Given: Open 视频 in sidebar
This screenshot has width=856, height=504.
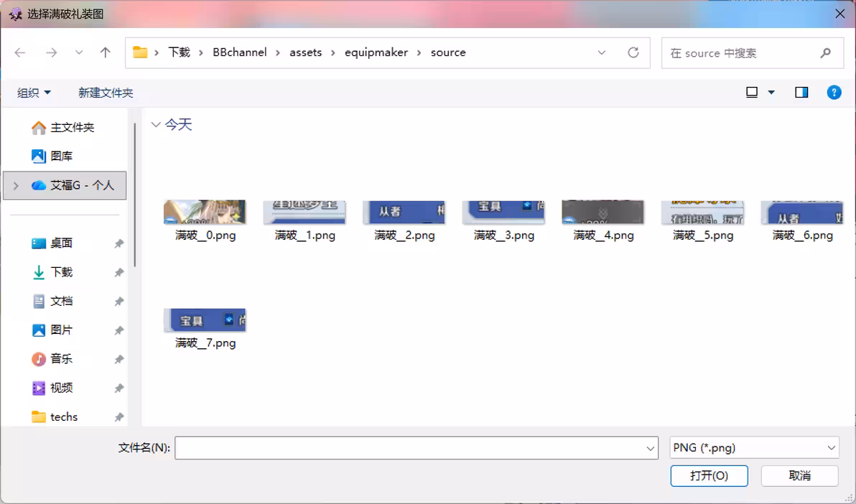Looking at the screenshot, I should point(52,388).
